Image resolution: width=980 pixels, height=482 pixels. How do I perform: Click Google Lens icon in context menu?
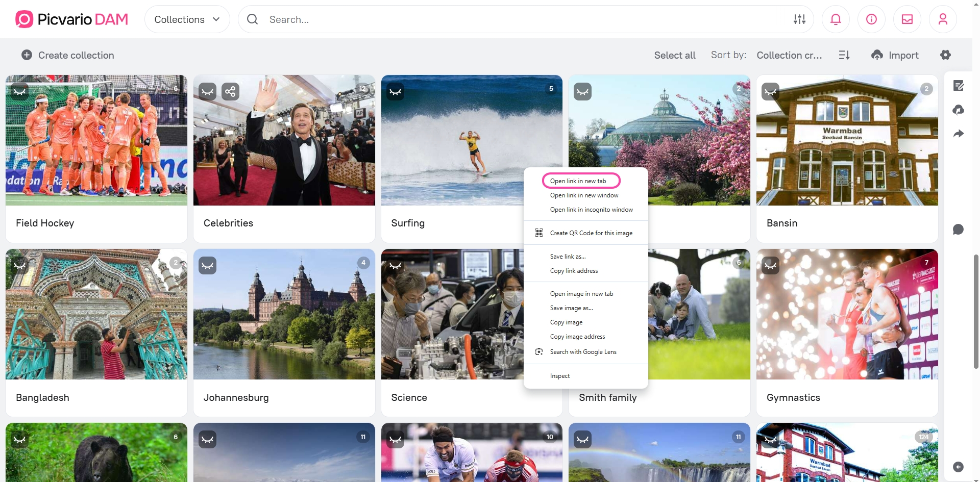point(538,351)
